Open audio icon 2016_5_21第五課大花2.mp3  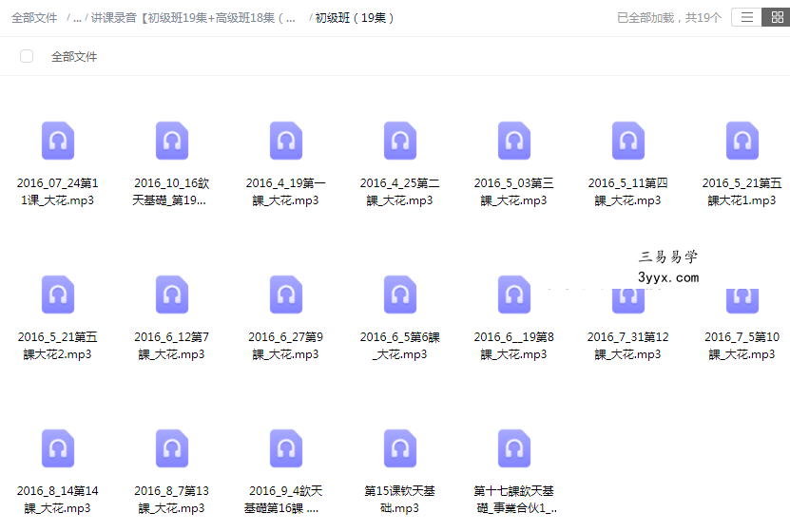pyautogui.click(x=58, y=294)
